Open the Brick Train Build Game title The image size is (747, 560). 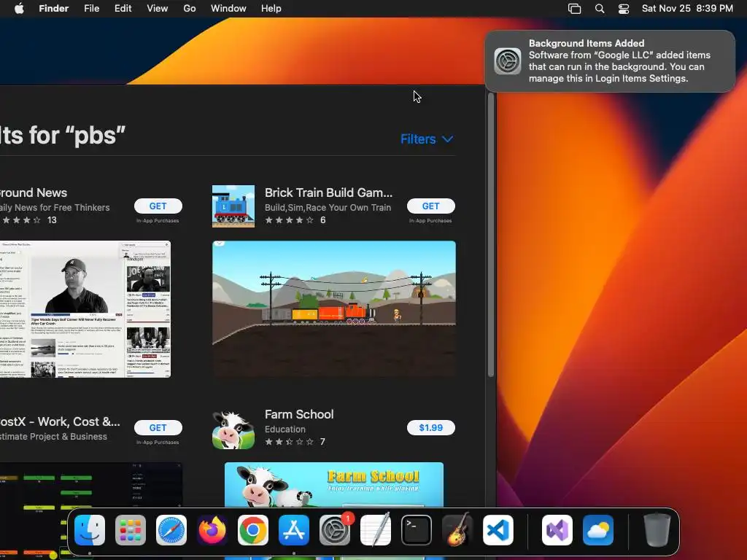coord(329,192)
